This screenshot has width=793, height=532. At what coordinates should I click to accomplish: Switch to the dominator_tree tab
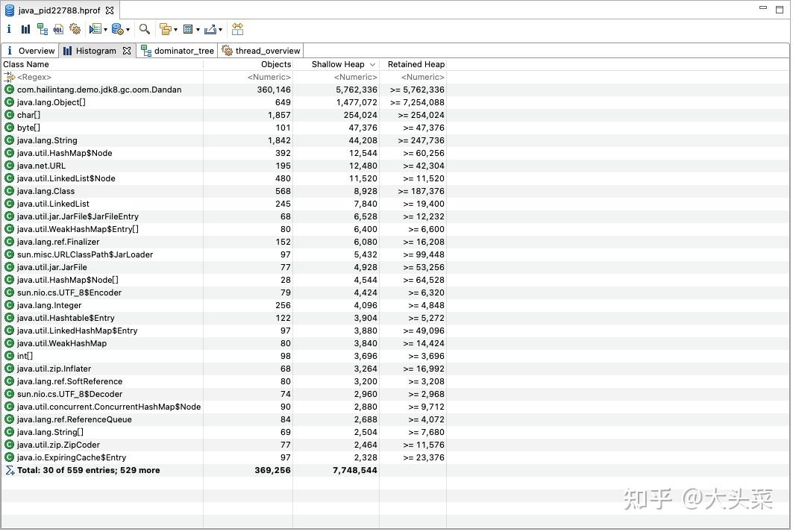pos(178,51)
